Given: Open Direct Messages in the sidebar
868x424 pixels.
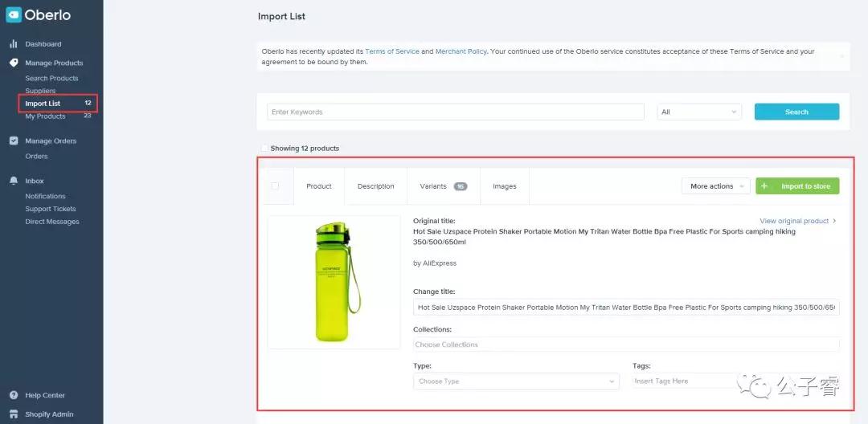Looking at the screenshot, I should point(52,222).
